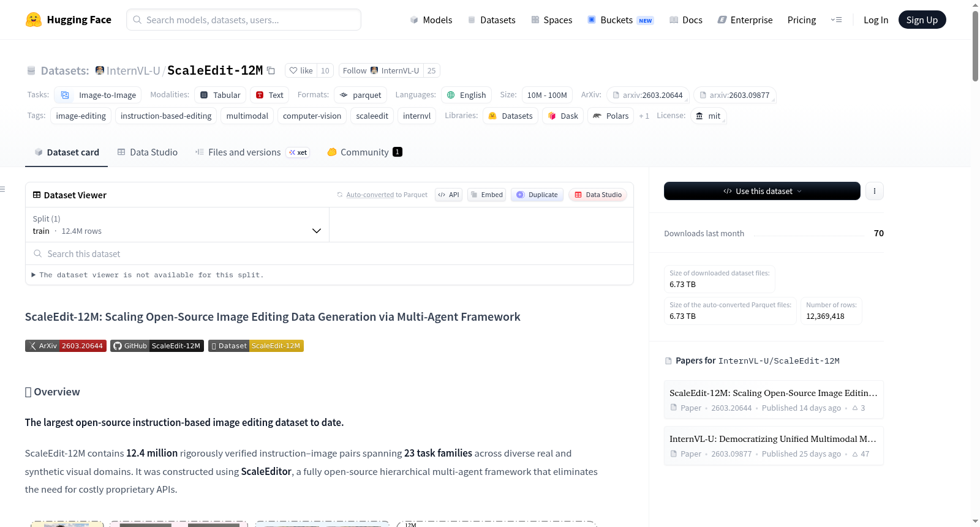Image resolution: width=980 pixels, height=527 pixels.
Task: Click the Sign Up button
Action: coord(922,20)
